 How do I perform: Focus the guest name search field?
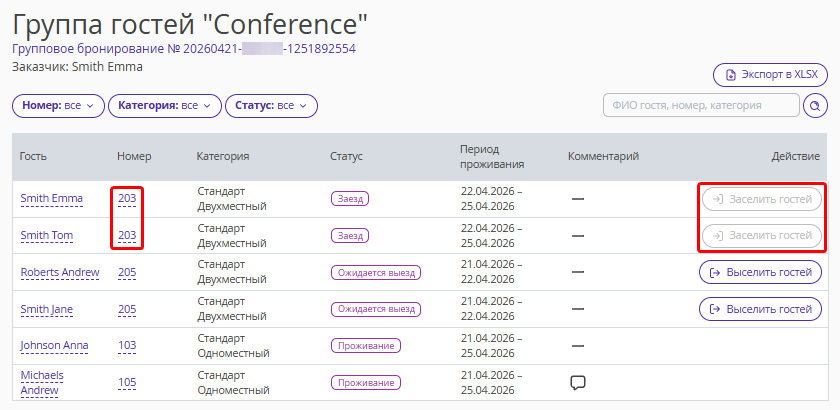tap(701, 106)
